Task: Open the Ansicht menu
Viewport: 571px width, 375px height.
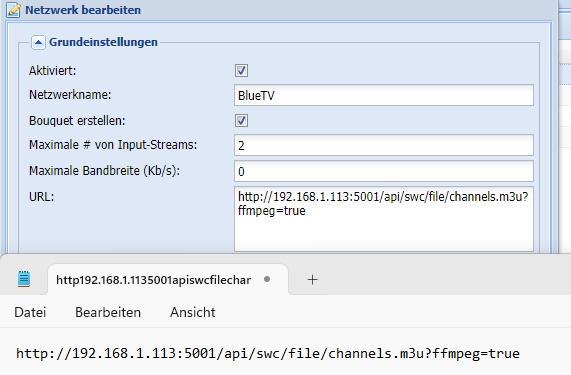Action: tap(193, 312)
